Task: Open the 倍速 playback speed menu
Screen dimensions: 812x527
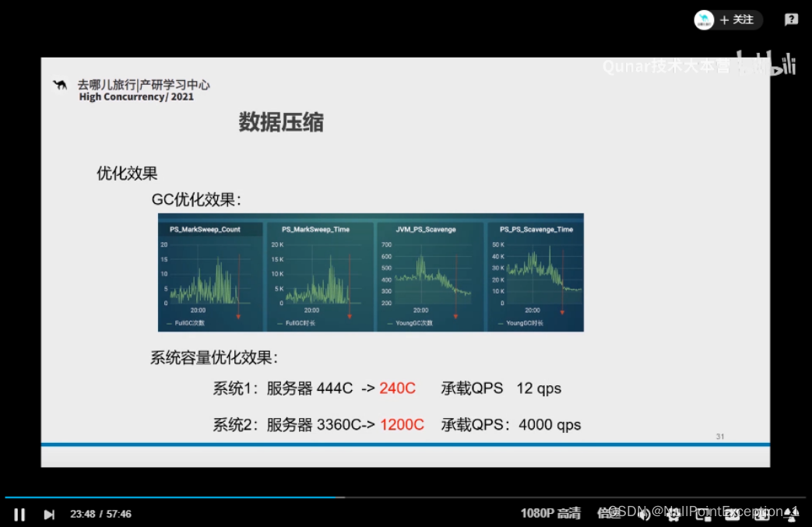Action: pyautogui.click(x=609, y=513)
